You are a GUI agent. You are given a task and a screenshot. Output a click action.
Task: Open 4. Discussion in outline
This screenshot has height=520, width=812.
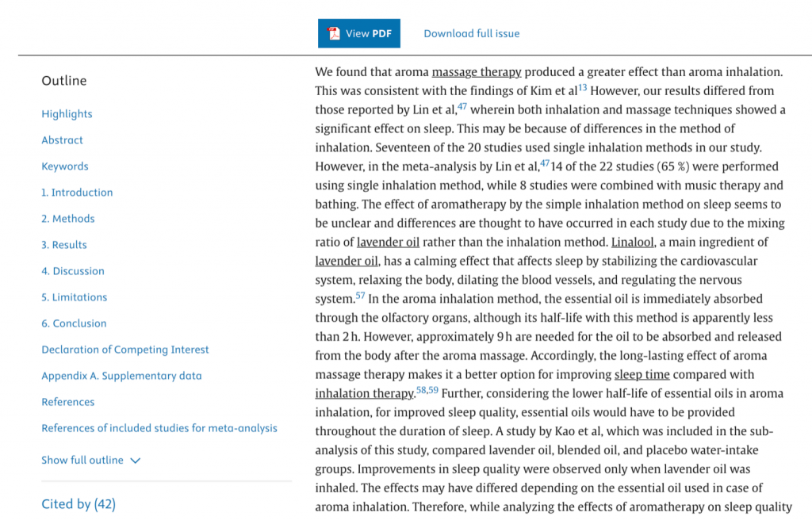click(x=73, y=271)
